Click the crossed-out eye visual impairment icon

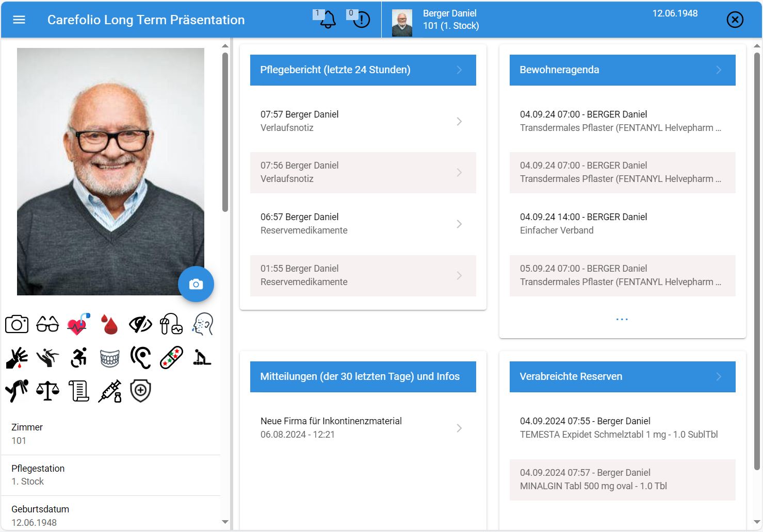(x=140, y=324)
